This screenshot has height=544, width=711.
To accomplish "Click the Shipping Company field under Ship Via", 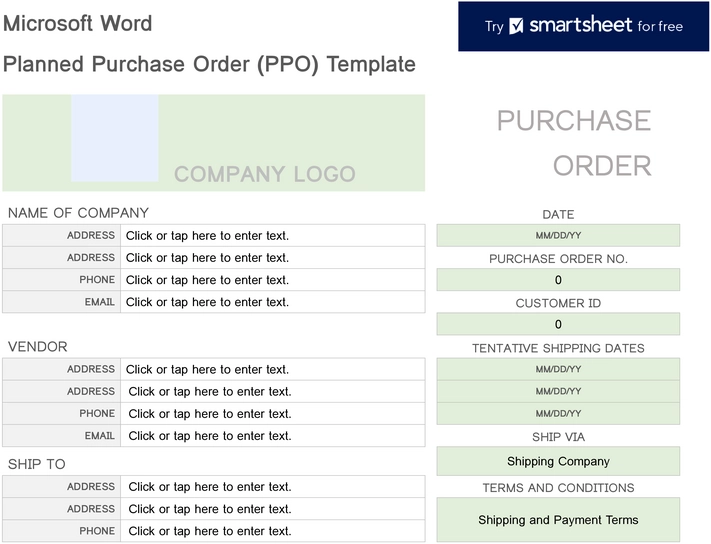I will pos(558,461).
